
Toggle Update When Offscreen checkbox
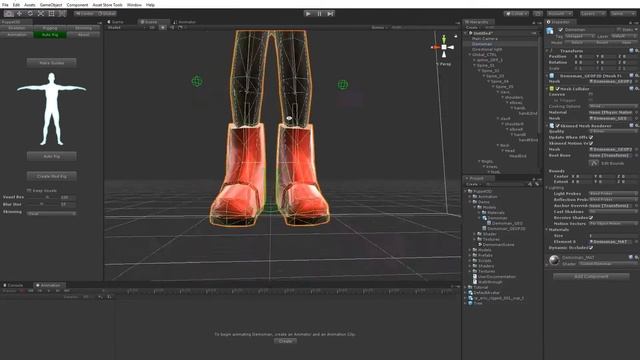tap(591, 138)
